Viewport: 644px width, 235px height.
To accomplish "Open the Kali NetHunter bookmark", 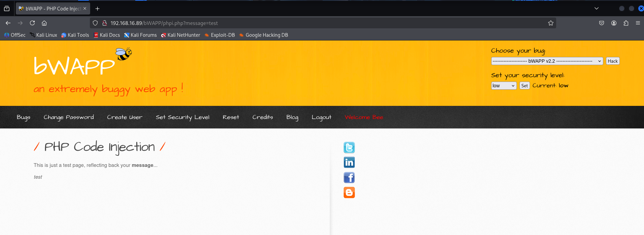I will click(x=180, y=35).
